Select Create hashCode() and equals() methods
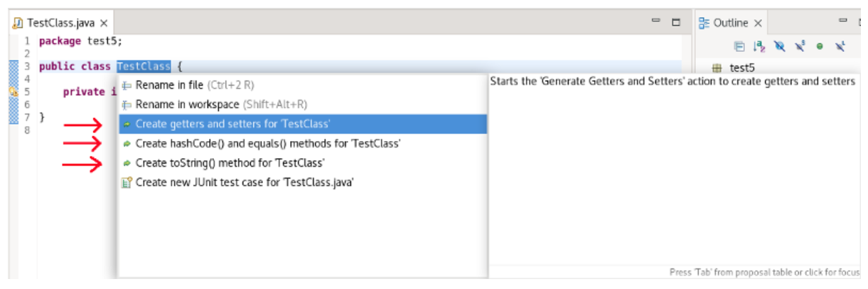Image resolution: width=868 pixels, height=289 pixels. (267, 144)
